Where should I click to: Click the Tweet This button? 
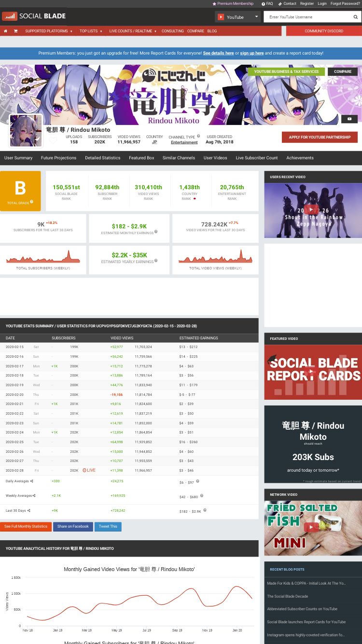point(108,527)
